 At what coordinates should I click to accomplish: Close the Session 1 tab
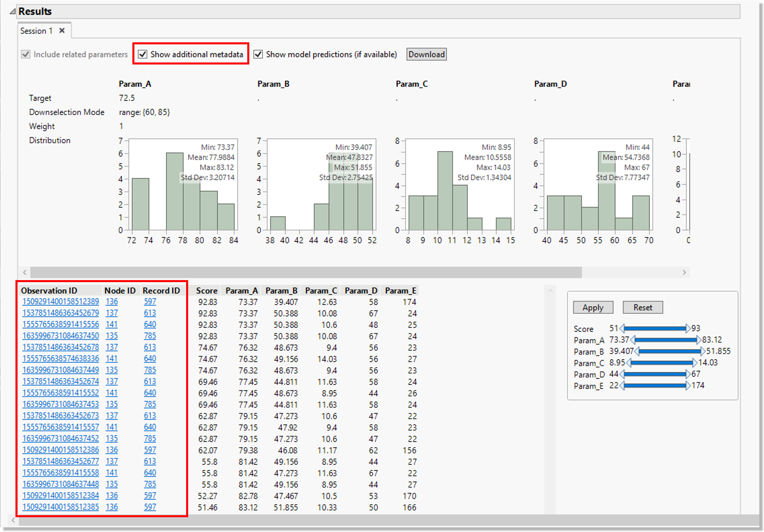[x=62, y=31]
